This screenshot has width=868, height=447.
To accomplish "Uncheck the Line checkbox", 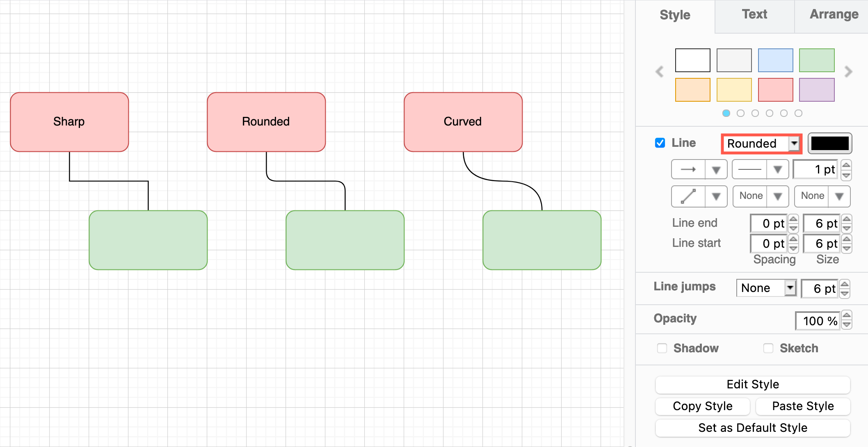I will [x=660, y=143].
